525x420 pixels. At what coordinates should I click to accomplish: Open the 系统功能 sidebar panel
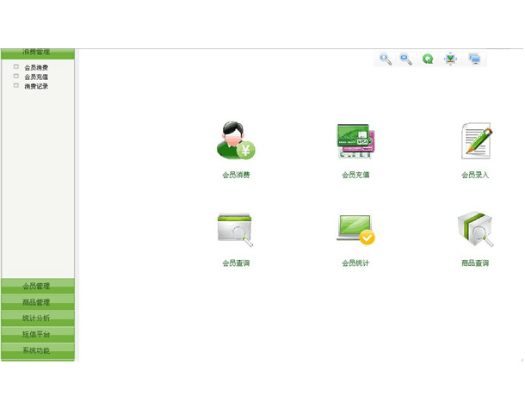coord(37,350)
